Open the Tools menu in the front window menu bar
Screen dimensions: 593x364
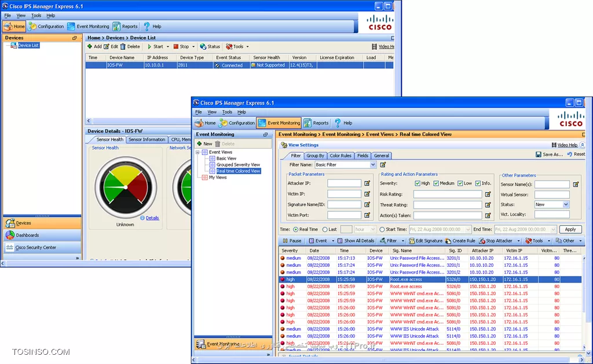tap(227, 112)
